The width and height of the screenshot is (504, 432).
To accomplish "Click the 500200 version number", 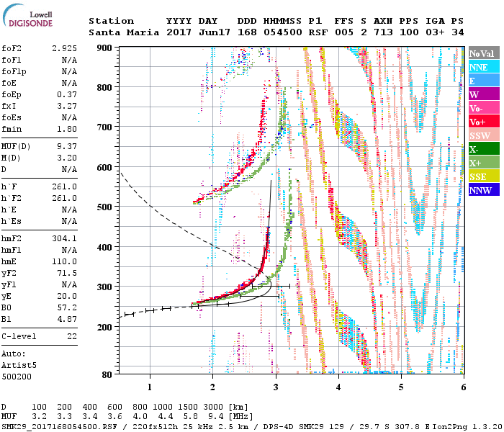I will (x=17, y=377).
